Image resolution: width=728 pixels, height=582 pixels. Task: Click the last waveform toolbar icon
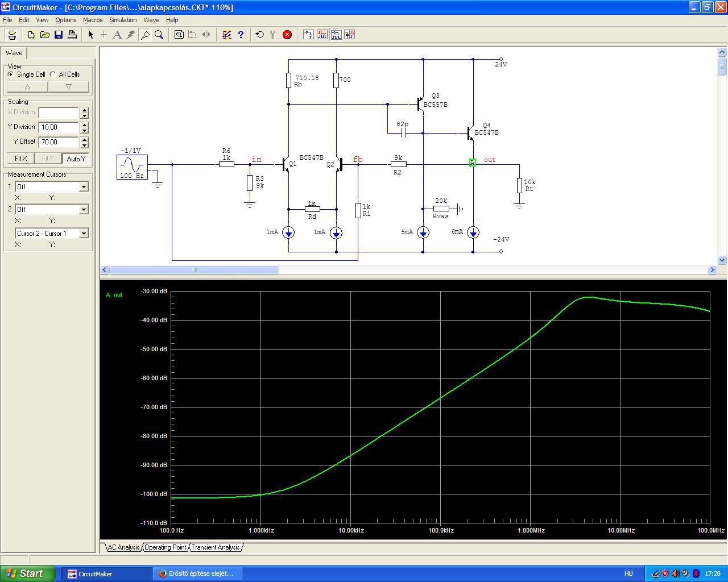click(x=349, y=35)
